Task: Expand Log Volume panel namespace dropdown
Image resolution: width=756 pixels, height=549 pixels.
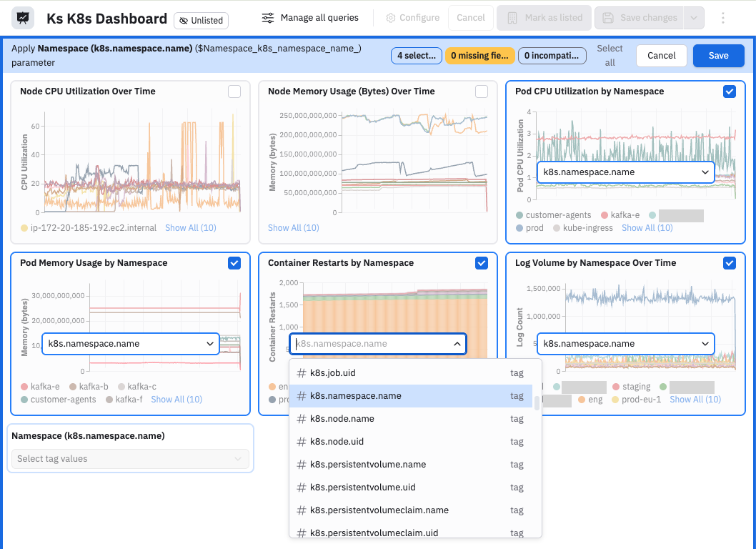Action: (x=625, y=344)
